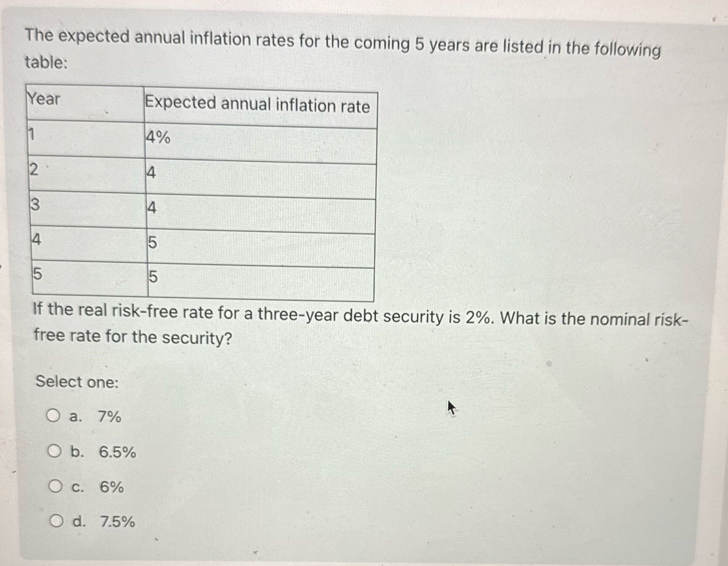728x566 pixels.
Task: Click the inflation rate cell showing 4%
Action: 158,138
